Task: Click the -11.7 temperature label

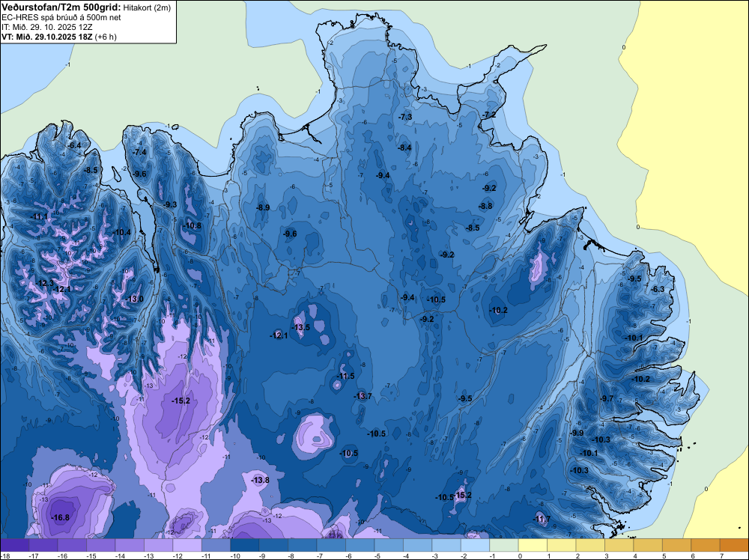Action: 542,520
